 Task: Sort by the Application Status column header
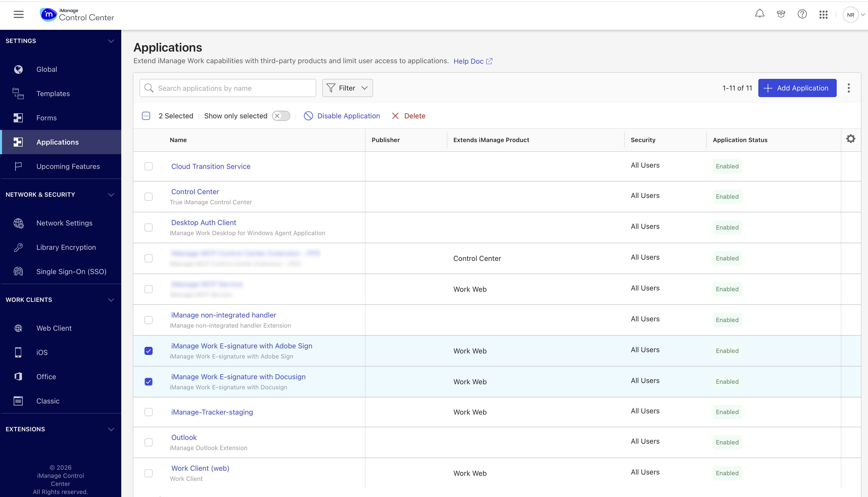point(740,140)
